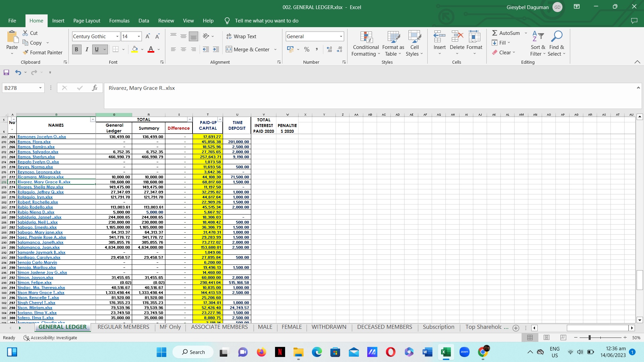Viewport: 644px width, 362px height.
Task: Click the Percent Style icon
Action: pos(307,49)
